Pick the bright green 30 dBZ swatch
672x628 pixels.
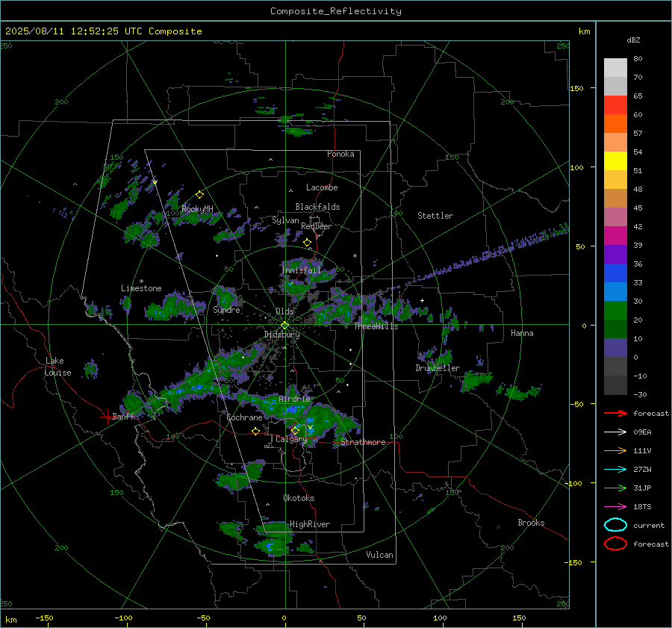tap(615, 311)
